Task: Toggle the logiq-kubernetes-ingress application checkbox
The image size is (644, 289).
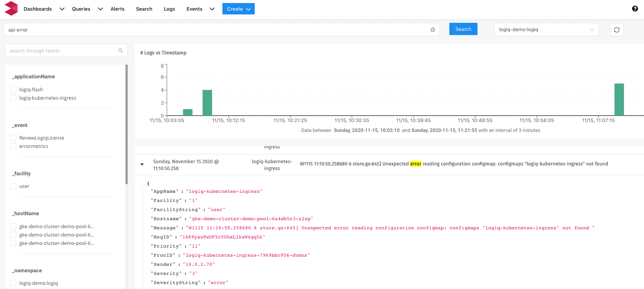Action: click(13, 98)
